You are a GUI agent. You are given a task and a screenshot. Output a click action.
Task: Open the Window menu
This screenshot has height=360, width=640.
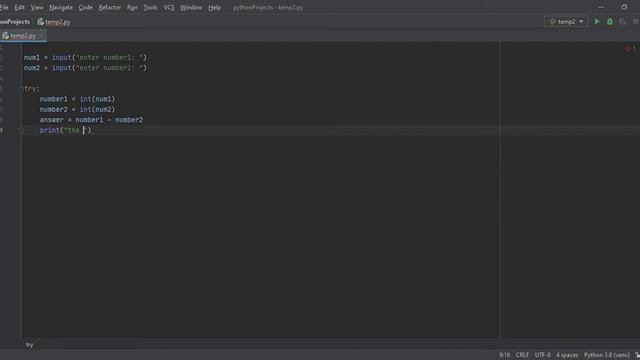191,7
